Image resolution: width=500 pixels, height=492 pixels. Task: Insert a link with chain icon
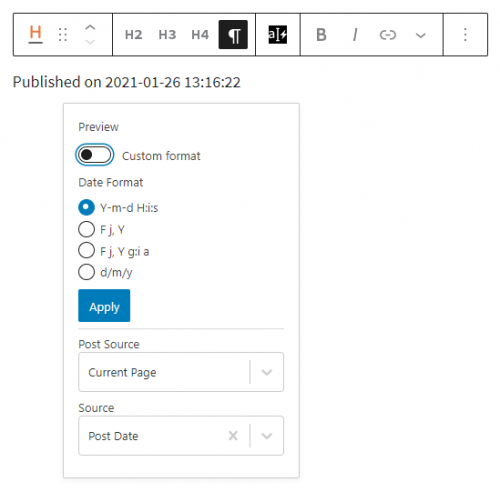click(388, 35)
